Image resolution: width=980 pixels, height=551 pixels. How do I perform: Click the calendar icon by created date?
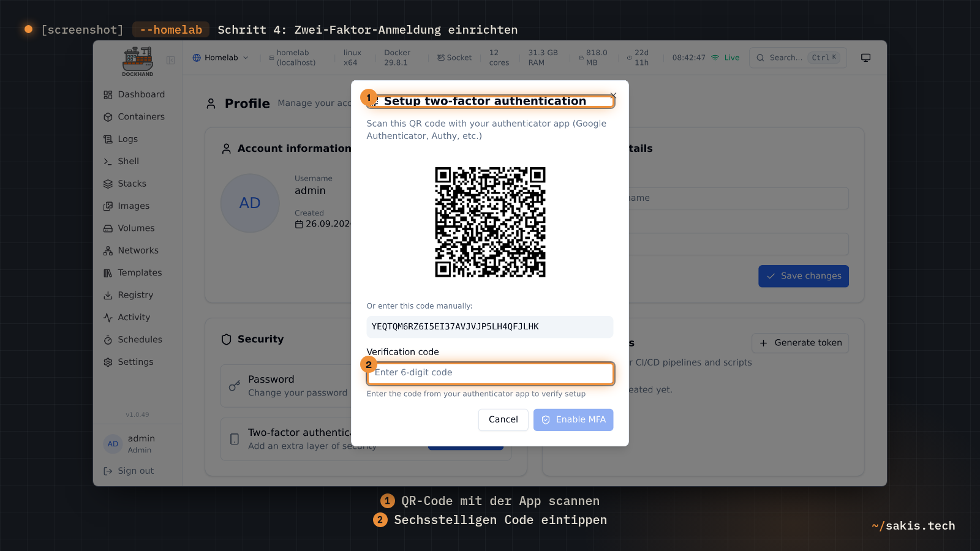click(x=299, y=224)
